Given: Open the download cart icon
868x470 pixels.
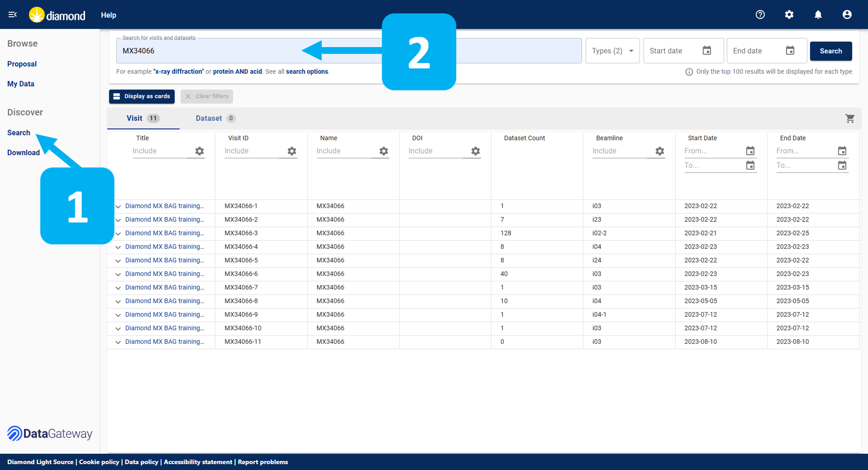Looking at the screenshot, I should [850, 118].
